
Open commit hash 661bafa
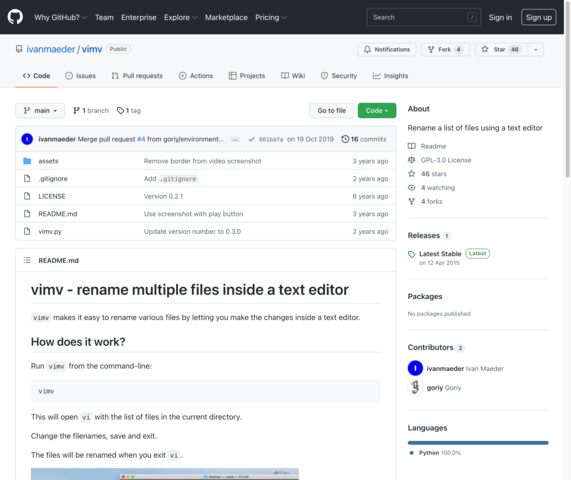point(271,139)
